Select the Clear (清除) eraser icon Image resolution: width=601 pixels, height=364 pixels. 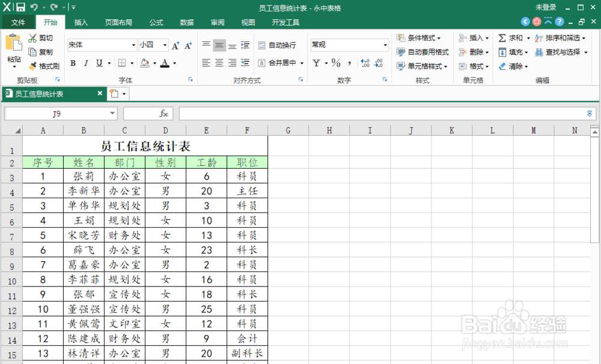501,66
